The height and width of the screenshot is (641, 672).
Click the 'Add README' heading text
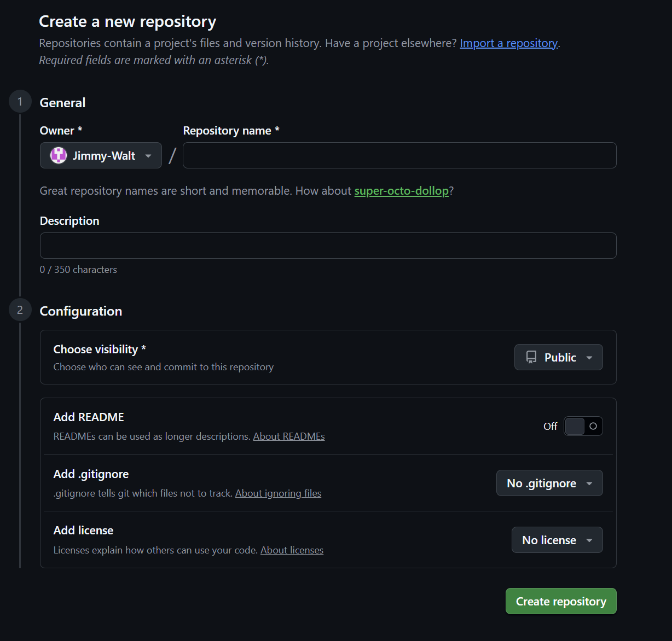89,417
